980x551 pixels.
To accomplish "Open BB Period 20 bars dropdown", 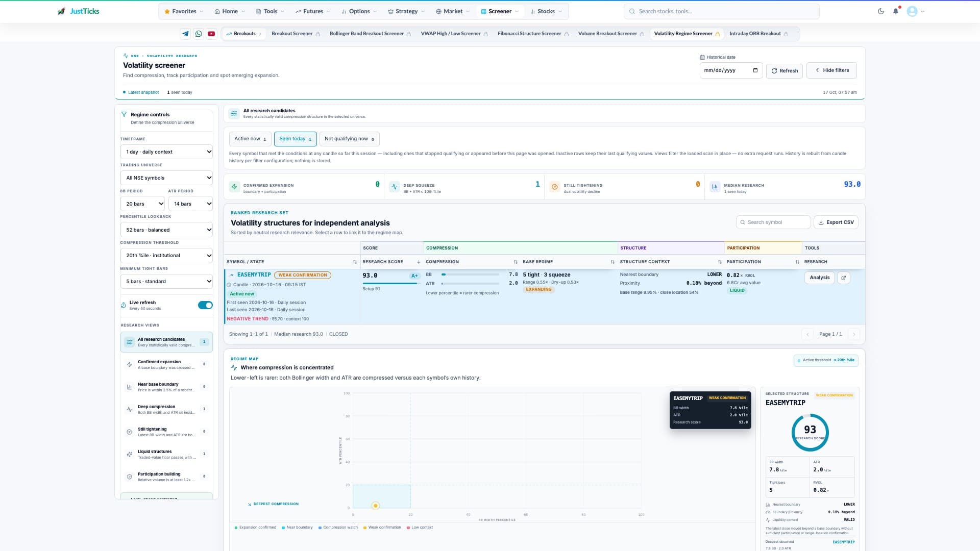I will 142,204.
